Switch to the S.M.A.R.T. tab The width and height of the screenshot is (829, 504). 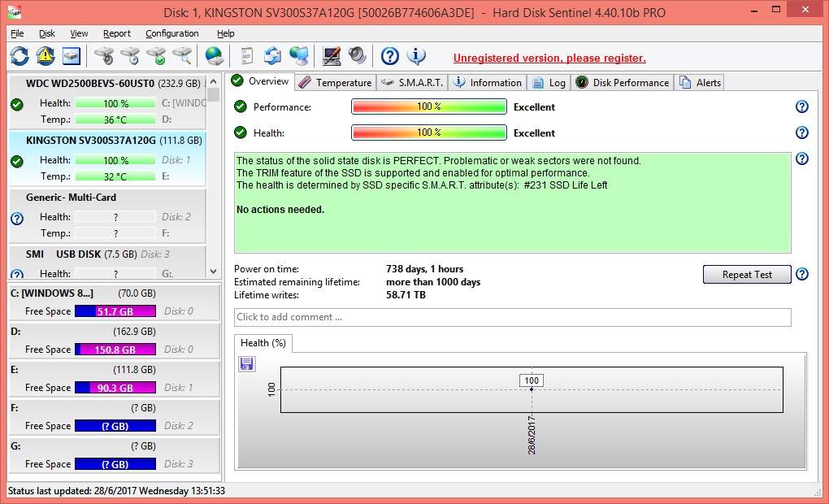point(412,82)
